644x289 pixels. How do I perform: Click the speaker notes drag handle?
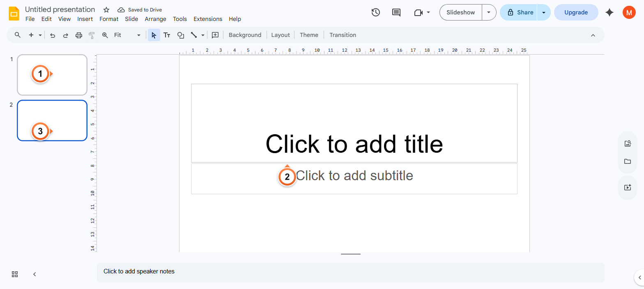pyautogui.click(x=350, y=254)
